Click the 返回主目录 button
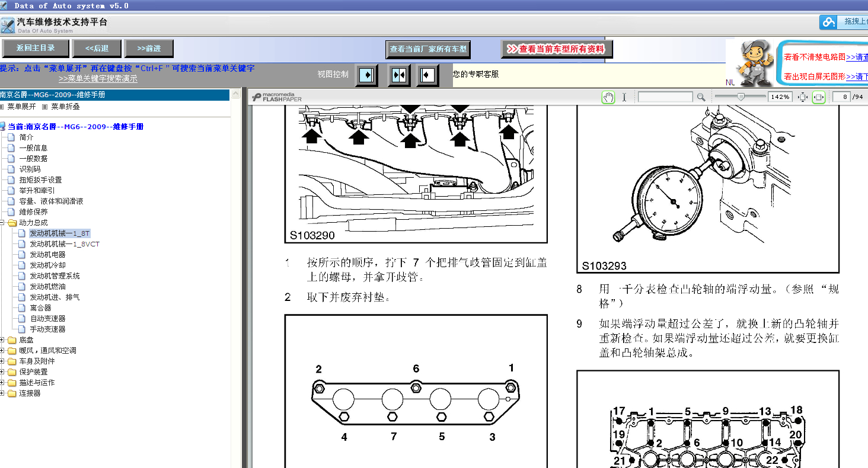Image resolution: width=868 pixels, height=468 pixels. (36, 49)
